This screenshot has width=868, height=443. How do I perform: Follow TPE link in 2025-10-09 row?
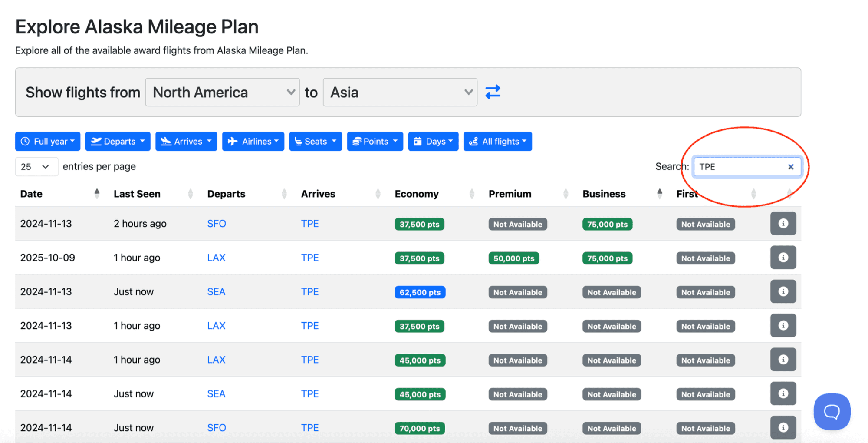click(310, 258)
